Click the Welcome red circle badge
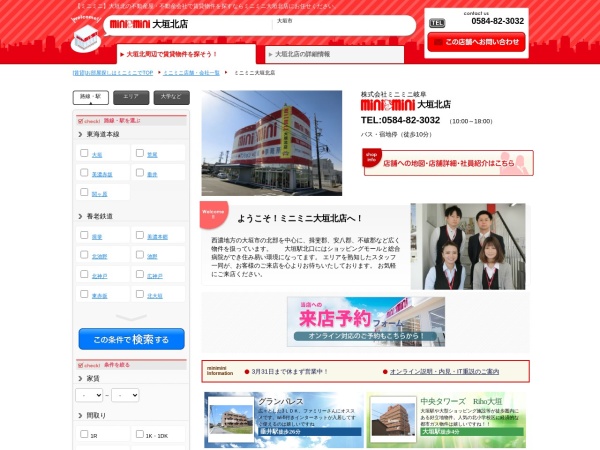Screen dimensions: 600x450 coord(214,215)
